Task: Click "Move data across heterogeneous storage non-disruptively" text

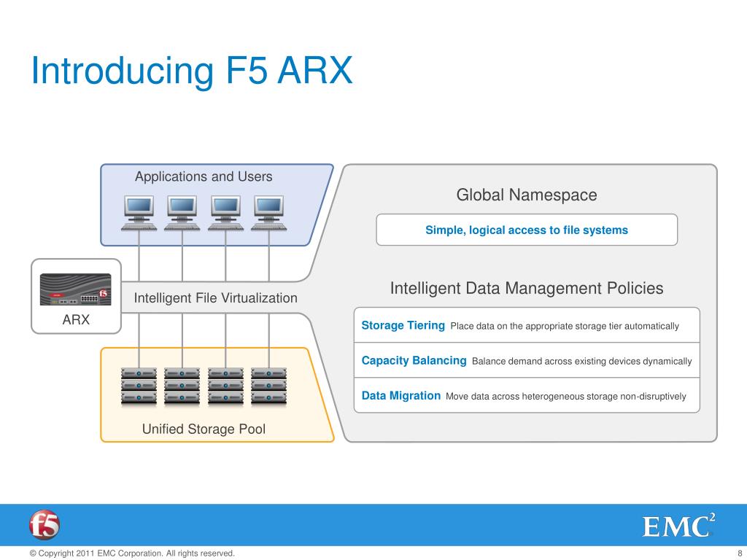Action: [566, 397]
